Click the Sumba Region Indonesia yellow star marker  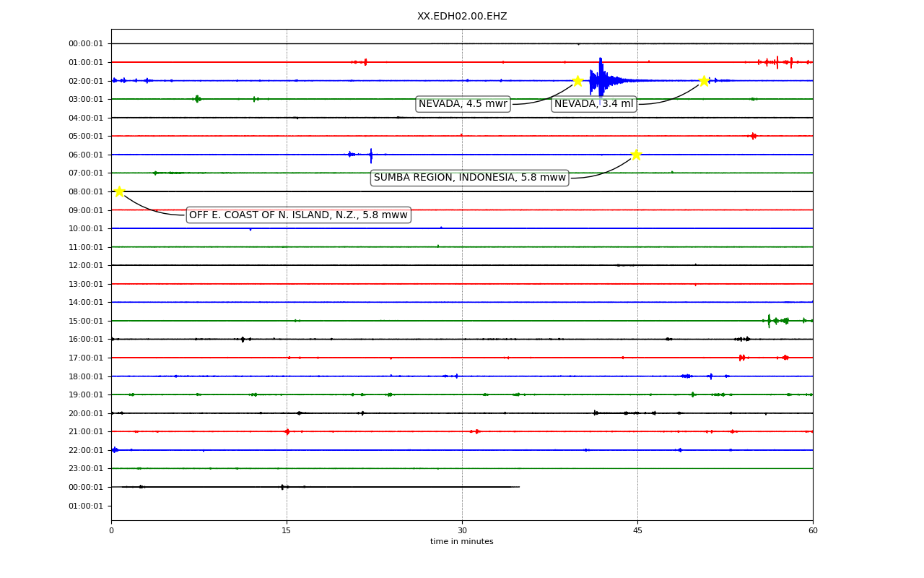635,154
